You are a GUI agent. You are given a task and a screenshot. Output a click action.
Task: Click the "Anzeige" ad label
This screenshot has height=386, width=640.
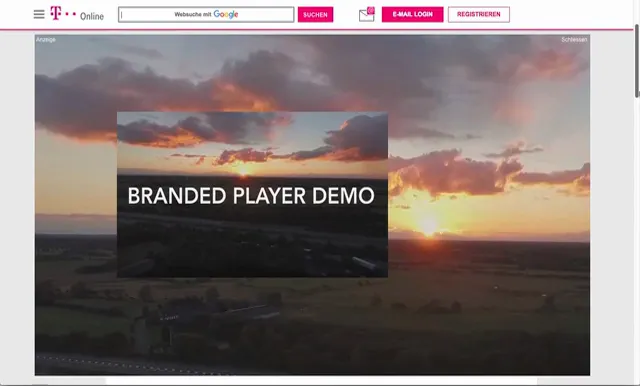click(46, 40)
